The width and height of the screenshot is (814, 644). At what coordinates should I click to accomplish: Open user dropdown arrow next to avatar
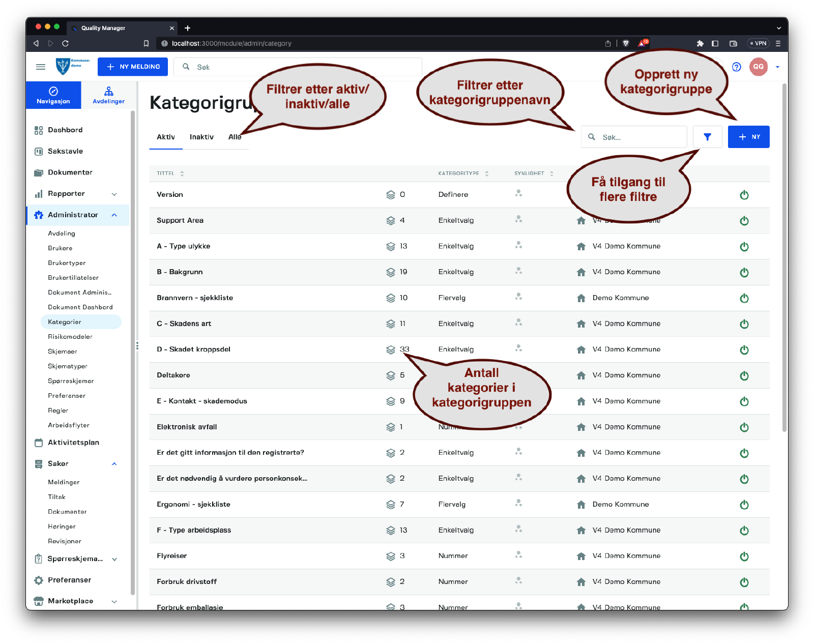coord(777,67)
